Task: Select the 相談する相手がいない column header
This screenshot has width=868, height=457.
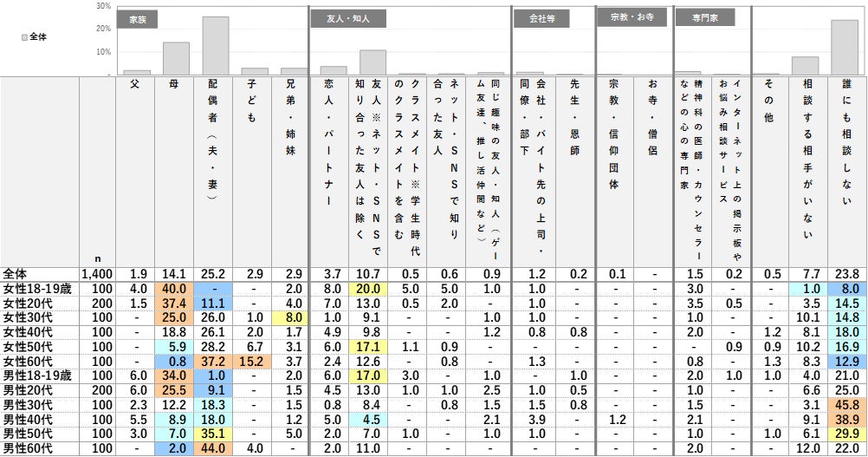Action: [808, 172]
